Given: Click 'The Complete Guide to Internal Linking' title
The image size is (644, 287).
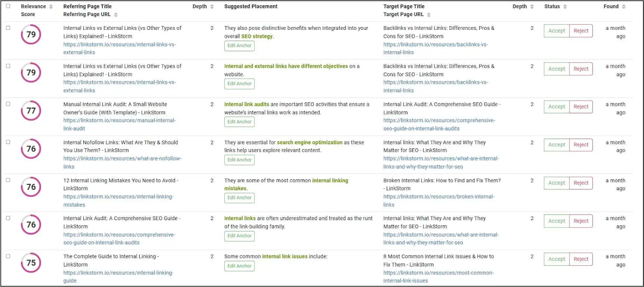Looking at the screenshot, I should 111,260.
